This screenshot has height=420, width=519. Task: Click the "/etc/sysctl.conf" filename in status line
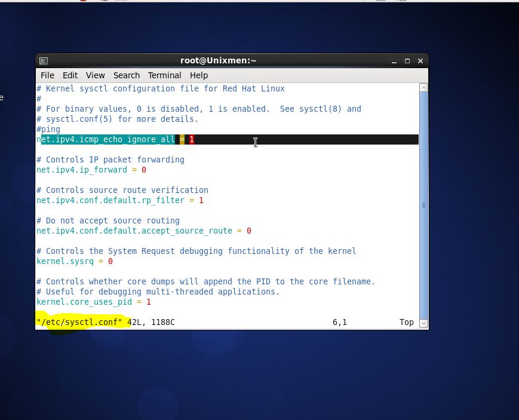pos(79,322)
